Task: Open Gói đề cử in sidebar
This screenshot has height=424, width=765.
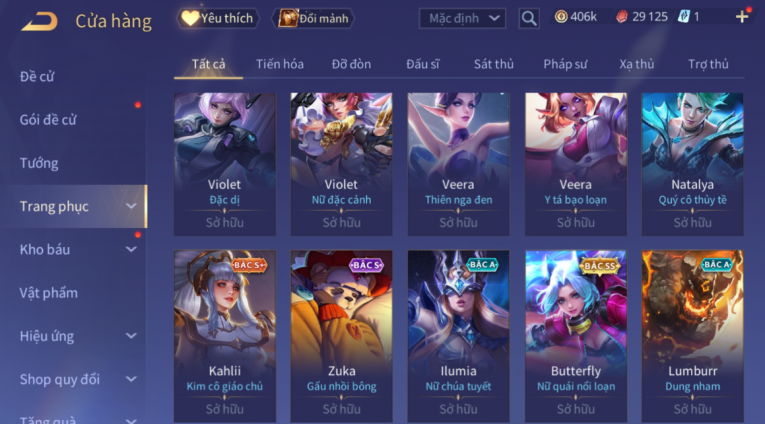Action: pyautogui.click(x=48, y=120)
